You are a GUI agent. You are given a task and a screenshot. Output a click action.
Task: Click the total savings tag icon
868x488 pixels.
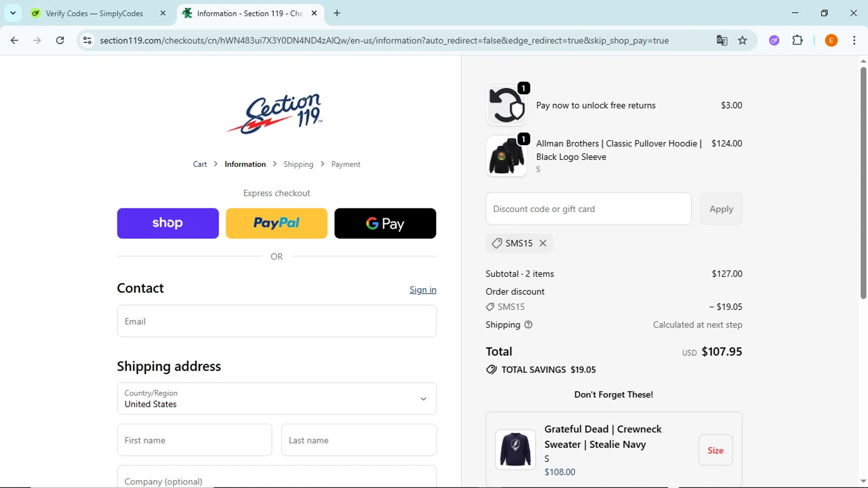[x=491, y=369]
